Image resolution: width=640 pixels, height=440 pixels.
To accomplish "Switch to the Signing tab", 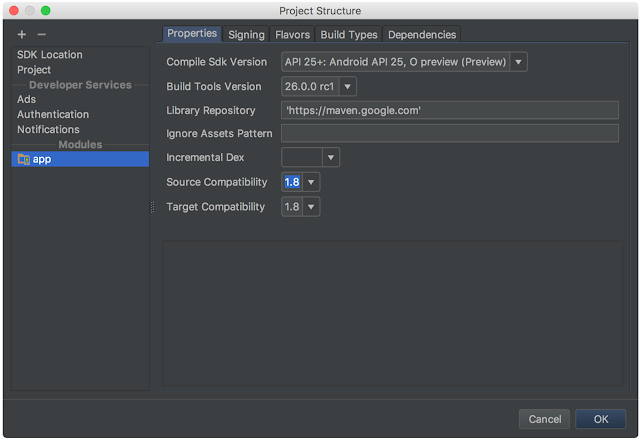I will pos(246,35).
